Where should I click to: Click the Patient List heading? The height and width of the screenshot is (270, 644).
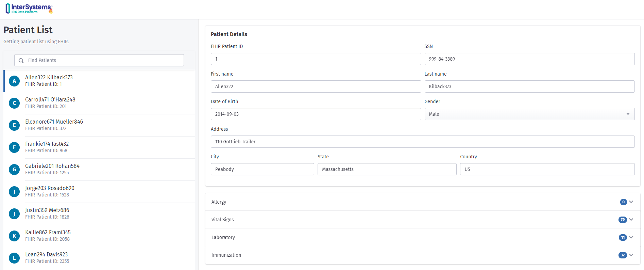point(28,30)
